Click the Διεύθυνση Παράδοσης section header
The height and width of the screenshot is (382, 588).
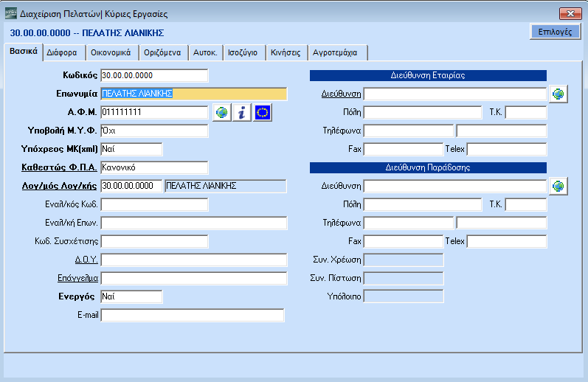428,167
